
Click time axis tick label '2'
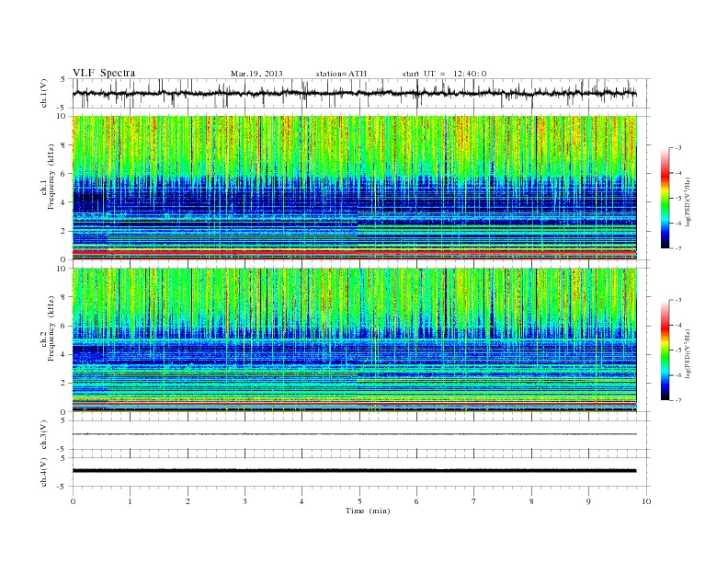pyautogui.click(x=188, y=501)
